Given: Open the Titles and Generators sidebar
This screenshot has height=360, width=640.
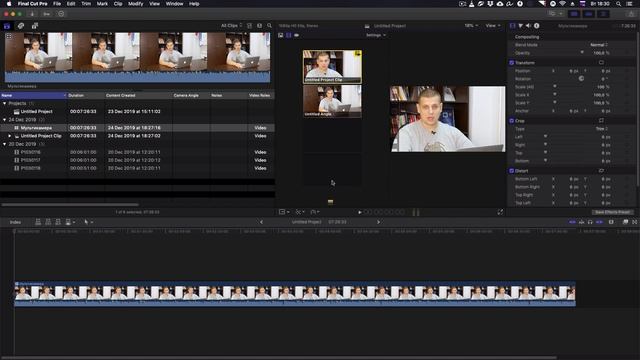Looking at the screenshot, I should [35, 26].
